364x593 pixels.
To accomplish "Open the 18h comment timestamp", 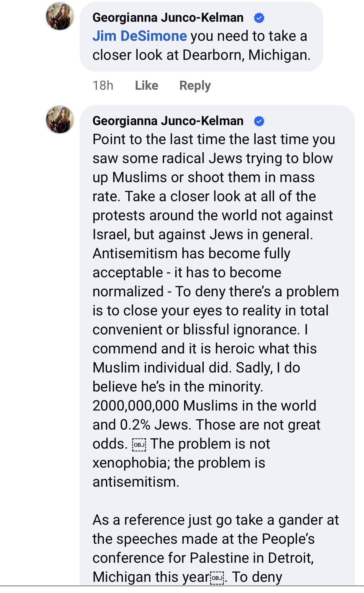I will pos(103,85).
